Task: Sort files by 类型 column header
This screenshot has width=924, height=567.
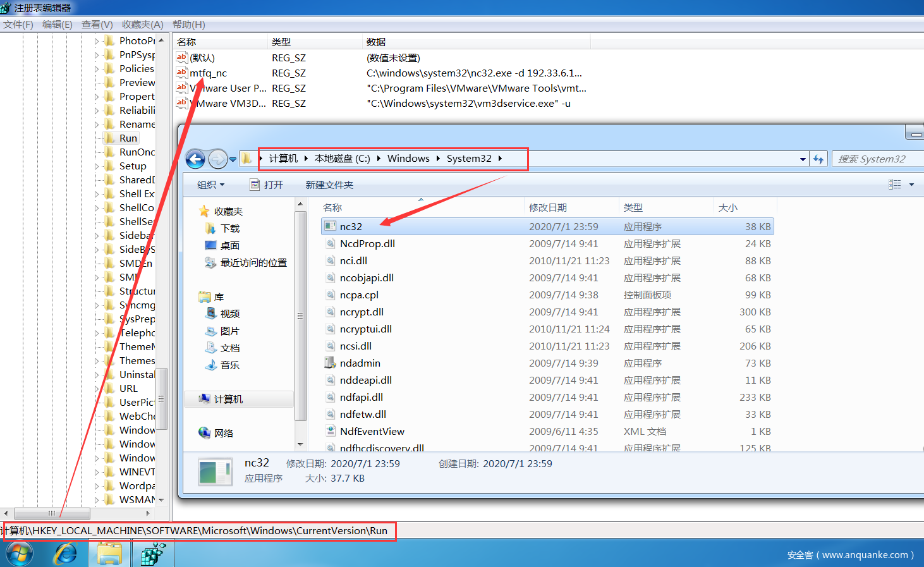Action: 667,207
